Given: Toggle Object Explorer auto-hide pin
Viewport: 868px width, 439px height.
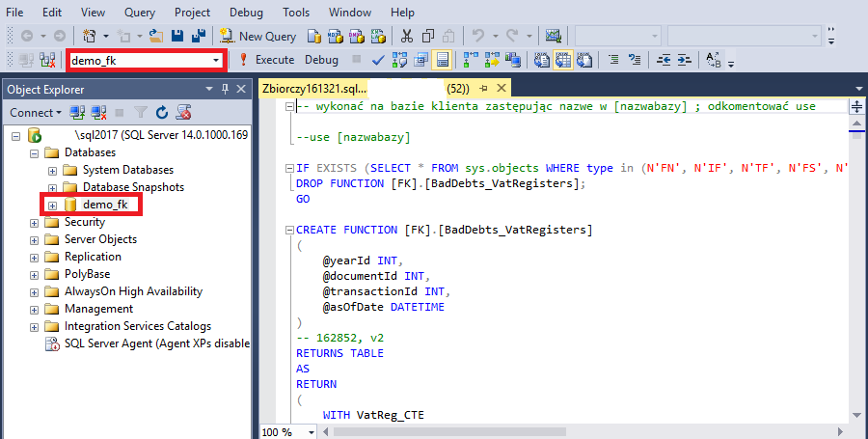Looking at the screenshot, I should coord(226,89).
